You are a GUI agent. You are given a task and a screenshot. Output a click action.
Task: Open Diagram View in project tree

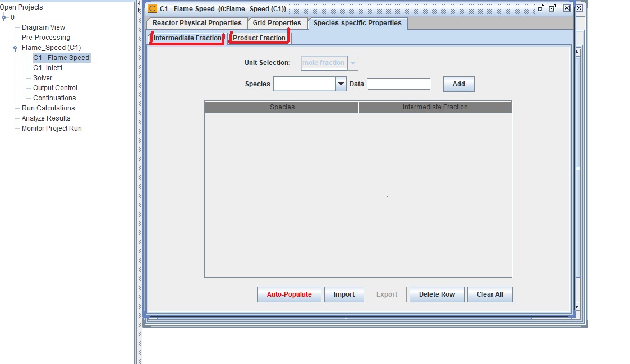[x=43, y=27]
